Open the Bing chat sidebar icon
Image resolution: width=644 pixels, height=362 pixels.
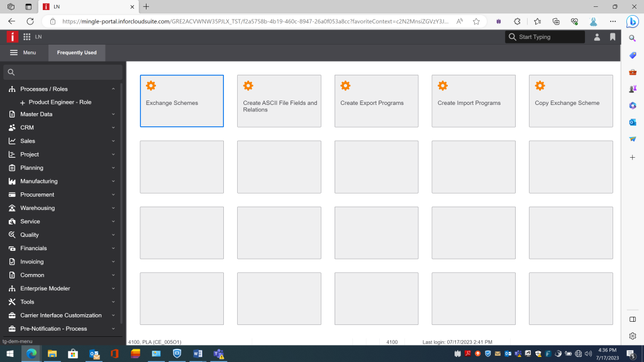[x=633, y=21]
